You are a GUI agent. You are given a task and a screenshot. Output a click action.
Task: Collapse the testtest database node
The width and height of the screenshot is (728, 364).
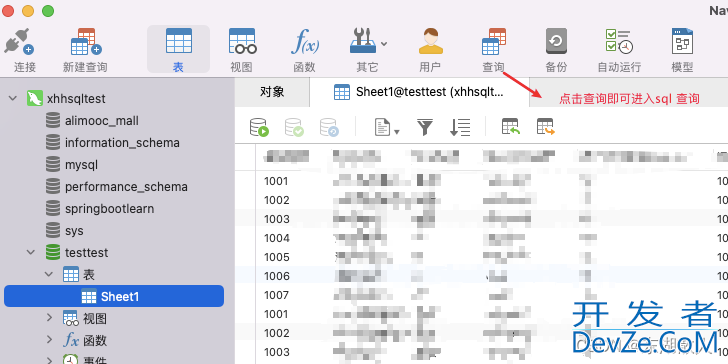pyautogui.click(x=31, y=253)
